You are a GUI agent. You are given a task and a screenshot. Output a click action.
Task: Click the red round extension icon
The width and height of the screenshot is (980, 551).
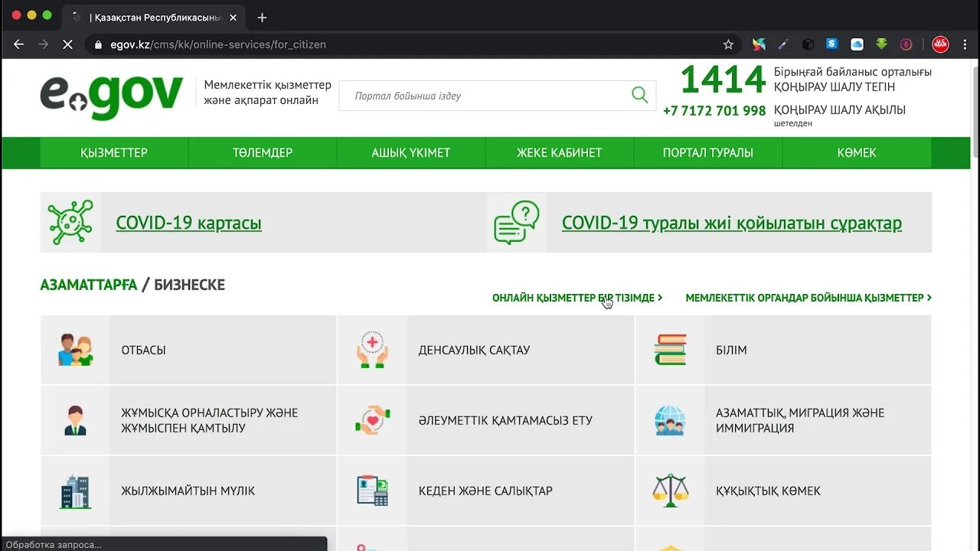click(940, 44)
